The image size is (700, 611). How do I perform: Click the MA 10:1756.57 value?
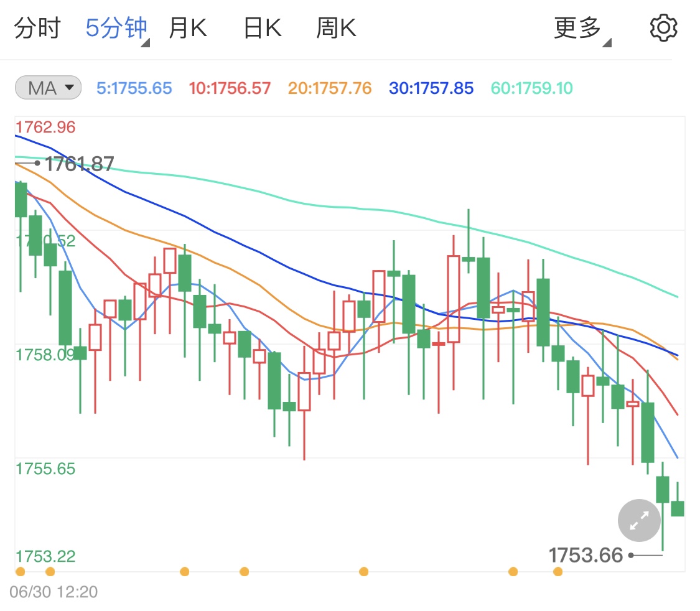click(x=230, y=88)
